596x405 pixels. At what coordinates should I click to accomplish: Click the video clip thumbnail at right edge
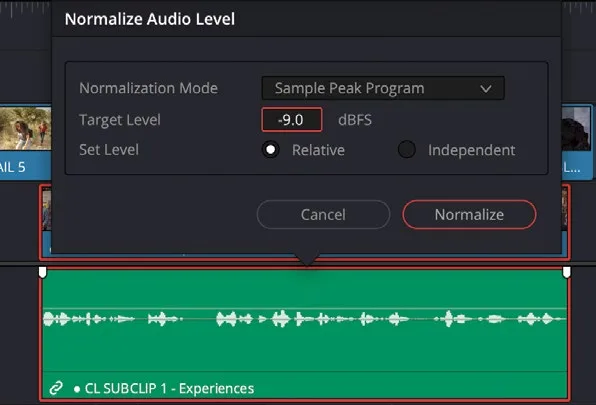click(577, 128)
